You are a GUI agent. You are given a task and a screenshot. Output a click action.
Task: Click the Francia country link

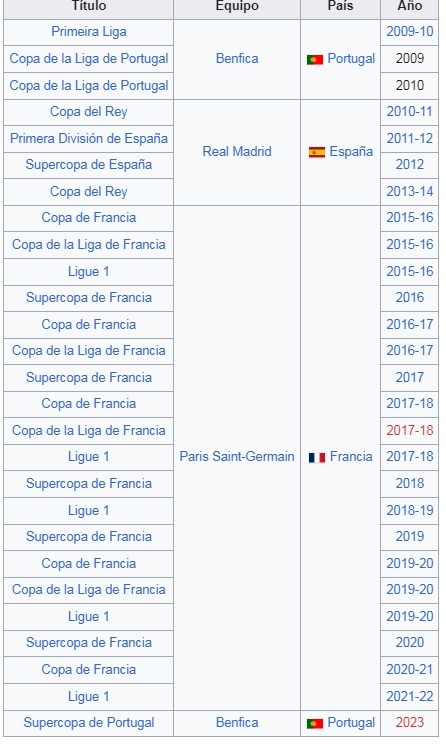pyautogui.click(x=351, y=457)
